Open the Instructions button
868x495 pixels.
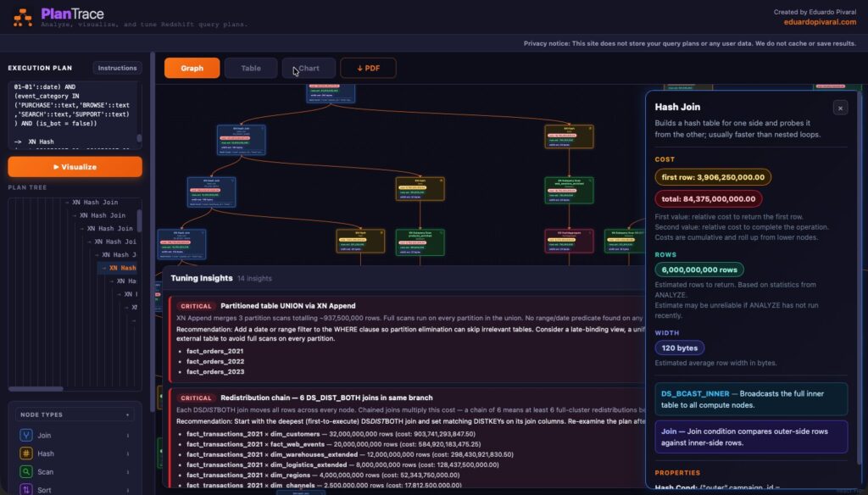pos(117,68)
